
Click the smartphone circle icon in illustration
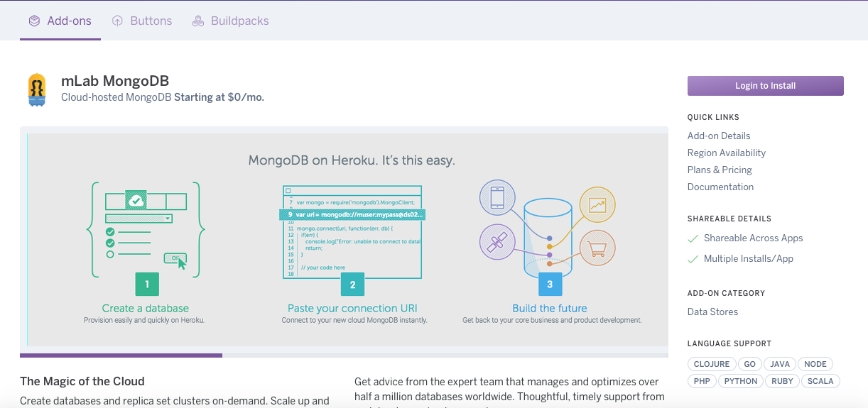pyautogui.click(x=497, y=197)
